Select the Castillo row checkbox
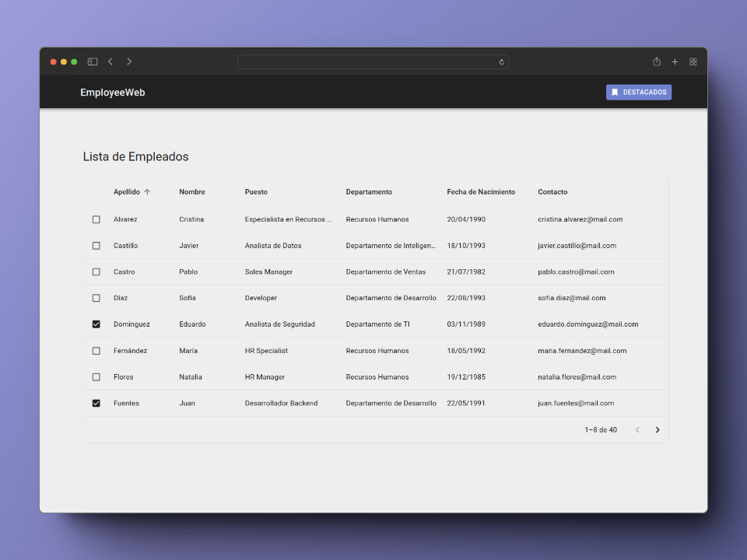 (96, 246)
